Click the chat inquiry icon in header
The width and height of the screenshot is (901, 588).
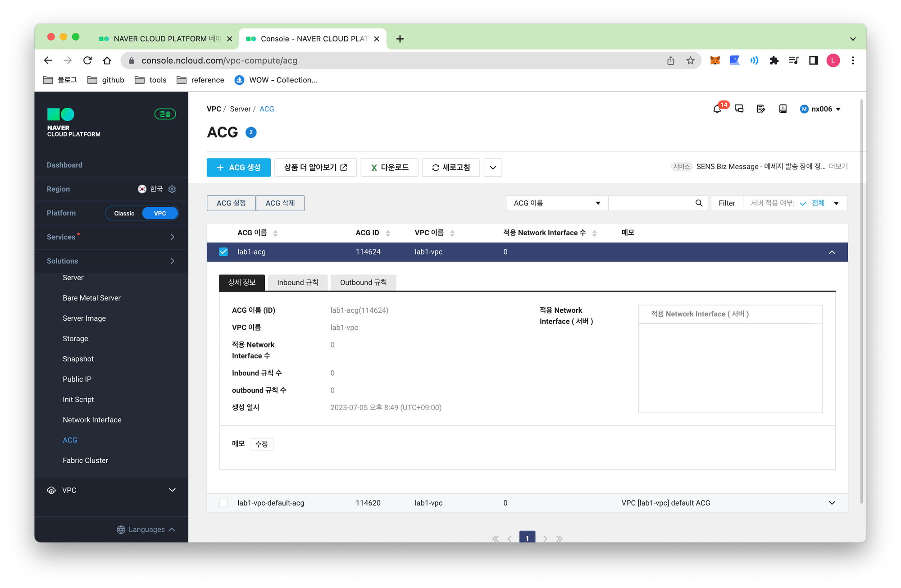[739, 109]
